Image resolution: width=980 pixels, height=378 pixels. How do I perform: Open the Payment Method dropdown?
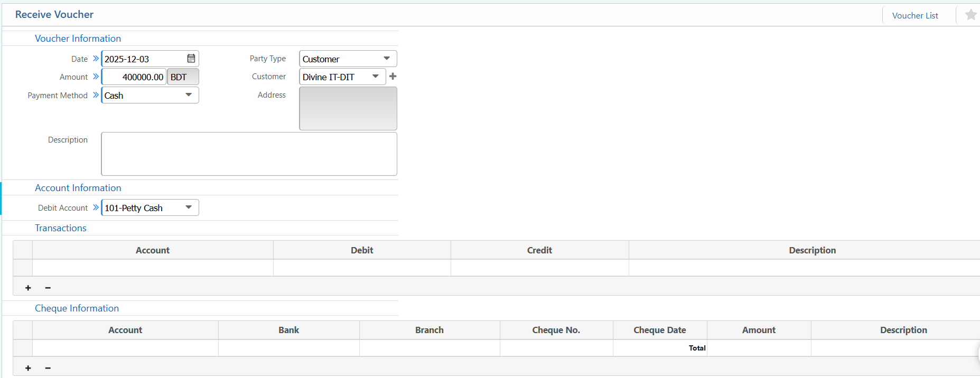(188, 95)
